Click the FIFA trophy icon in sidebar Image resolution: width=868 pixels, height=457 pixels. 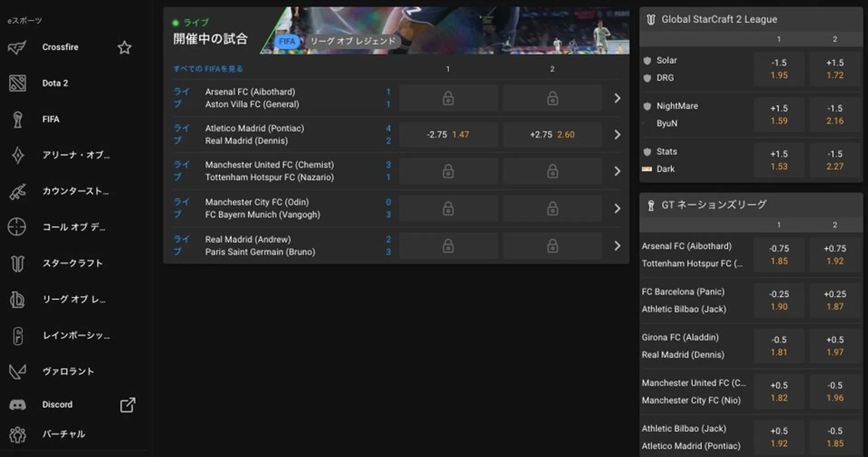pos(17,119)
